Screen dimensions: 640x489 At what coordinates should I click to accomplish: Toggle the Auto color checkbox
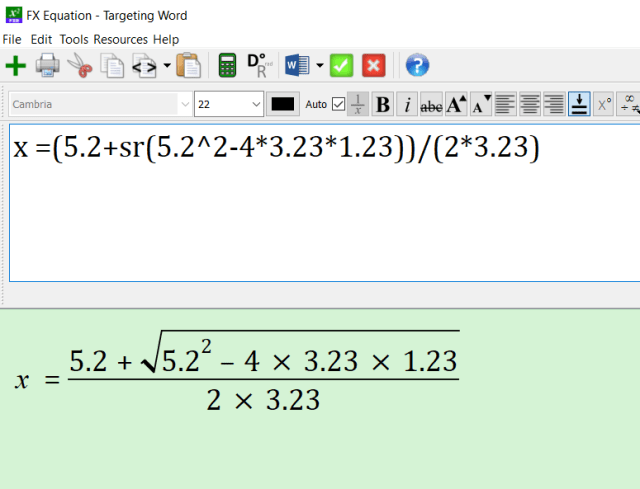click(x=338, y=104)
